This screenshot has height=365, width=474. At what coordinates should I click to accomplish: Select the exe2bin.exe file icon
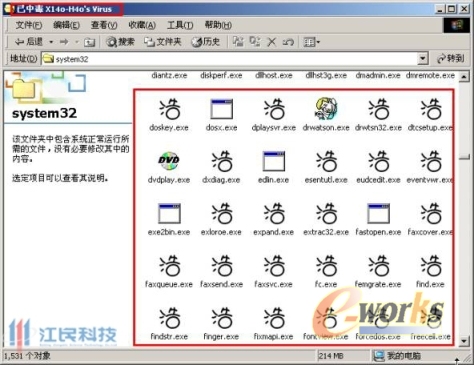(x=169, y=213)
